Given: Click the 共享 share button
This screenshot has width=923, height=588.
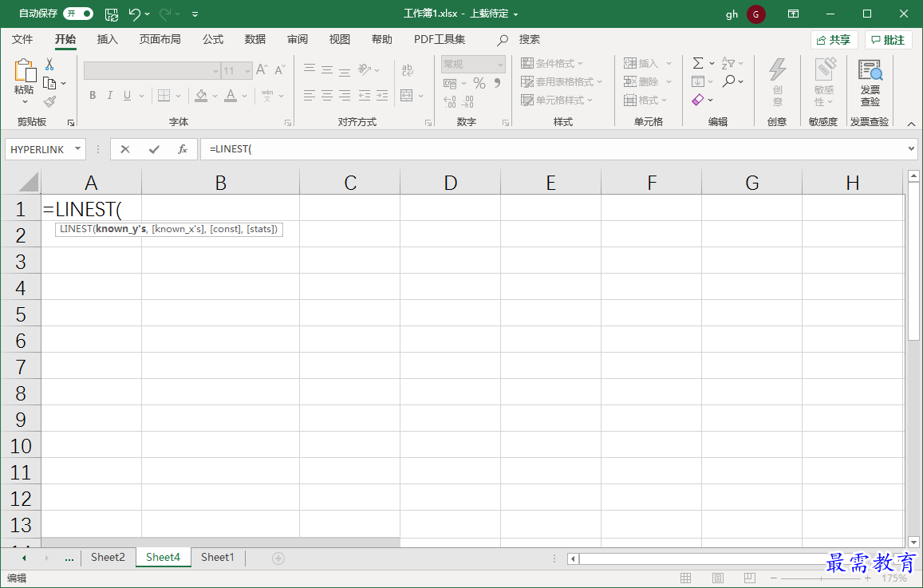Looking at the screenshot, I should 834,40.
